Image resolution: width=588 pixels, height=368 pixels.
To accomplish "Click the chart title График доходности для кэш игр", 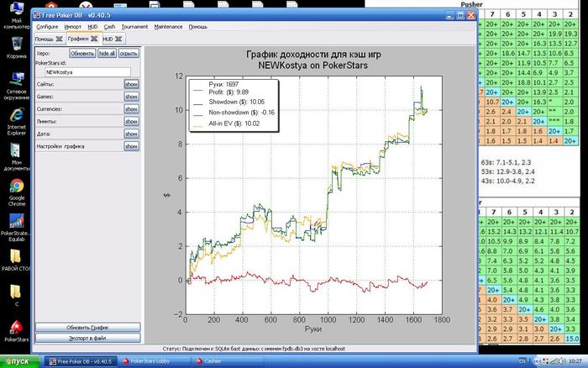I will click(x=313, y=55).
